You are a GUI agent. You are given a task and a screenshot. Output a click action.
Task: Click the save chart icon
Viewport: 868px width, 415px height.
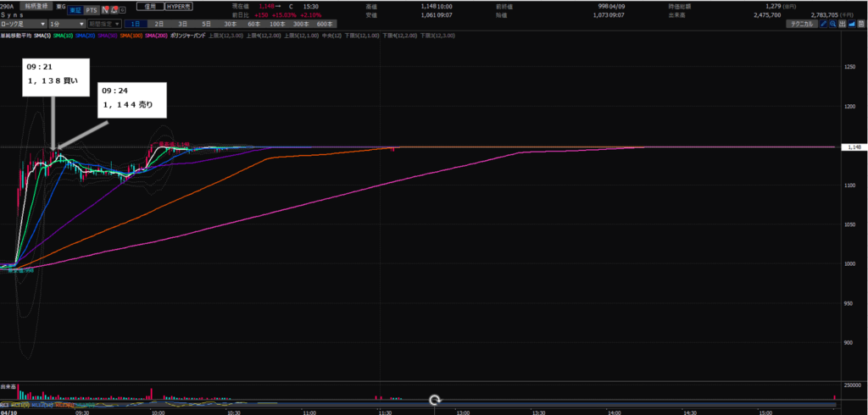tap(861, 25)
